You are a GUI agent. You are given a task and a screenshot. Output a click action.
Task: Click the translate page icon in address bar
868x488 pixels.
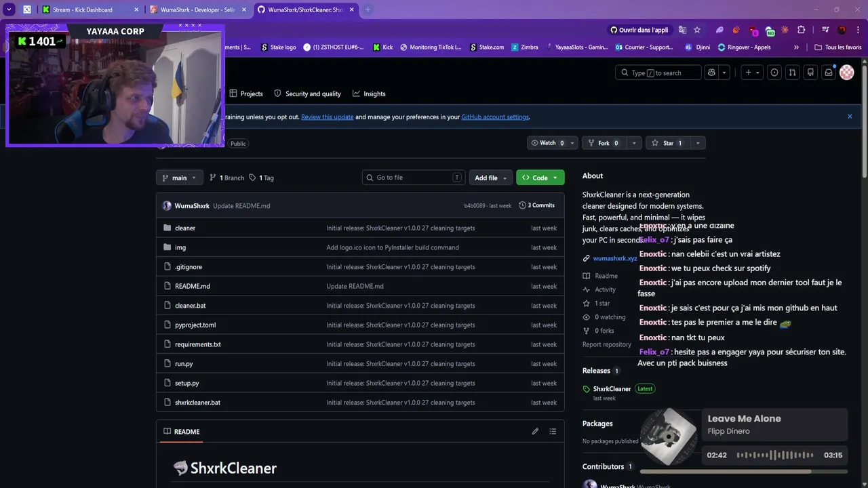682,30
